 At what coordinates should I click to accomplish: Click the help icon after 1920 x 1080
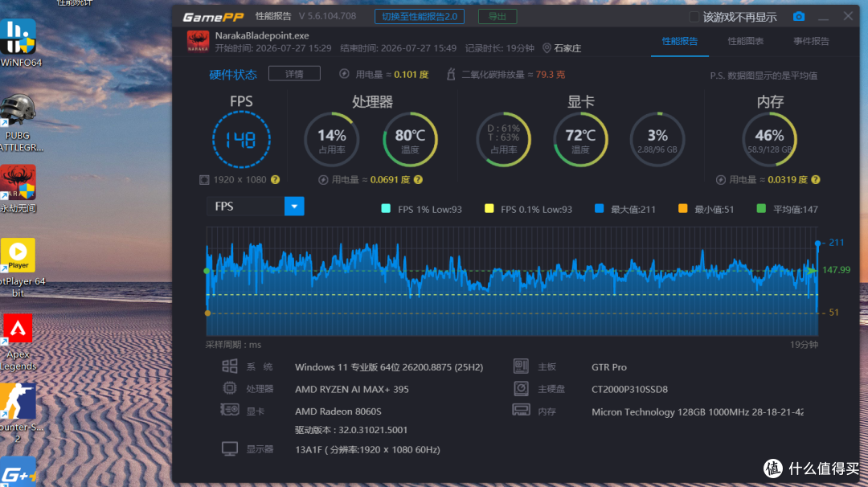point(275,180)
